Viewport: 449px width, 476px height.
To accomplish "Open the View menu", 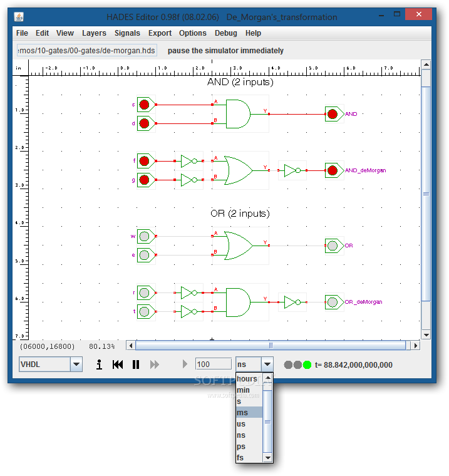I will pos(65,33).
